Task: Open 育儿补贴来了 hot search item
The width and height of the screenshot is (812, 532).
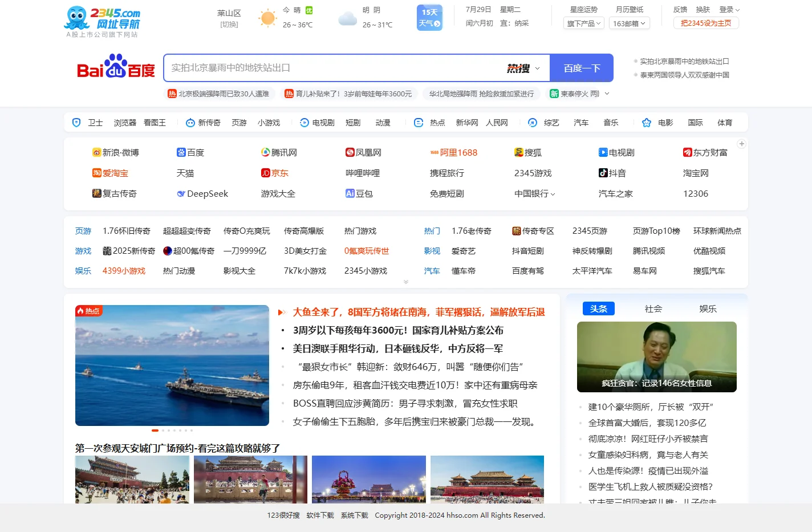Action: coord(348,94)
